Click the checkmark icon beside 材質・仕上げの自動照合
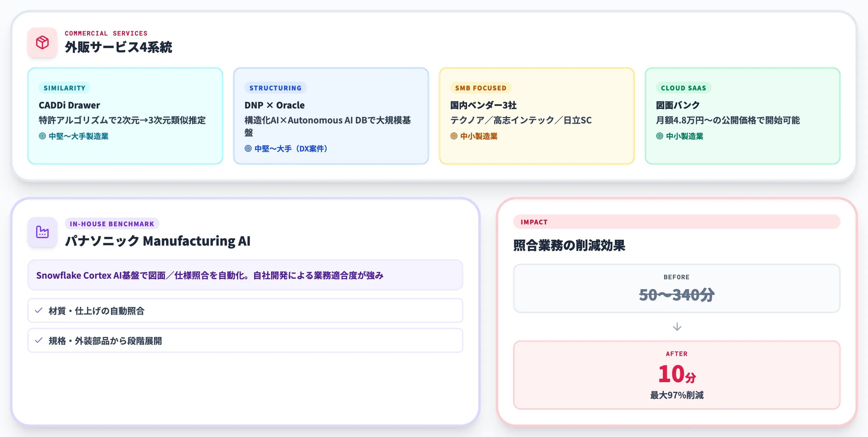Viewport: 868px width, 437px height. 38,311
